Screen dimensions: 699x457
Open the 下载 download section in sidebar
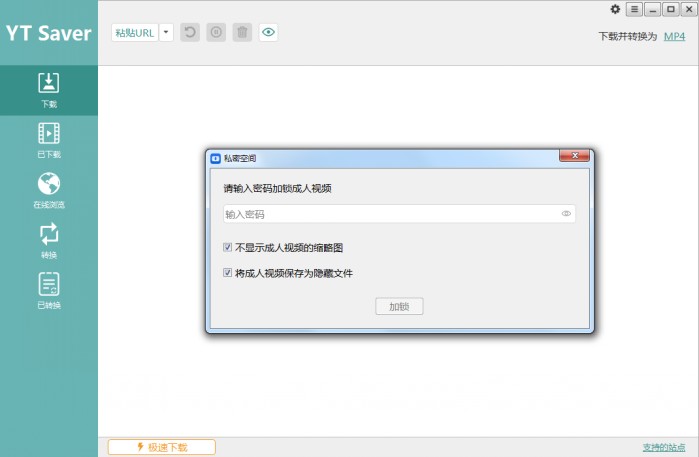click(49, 91)
